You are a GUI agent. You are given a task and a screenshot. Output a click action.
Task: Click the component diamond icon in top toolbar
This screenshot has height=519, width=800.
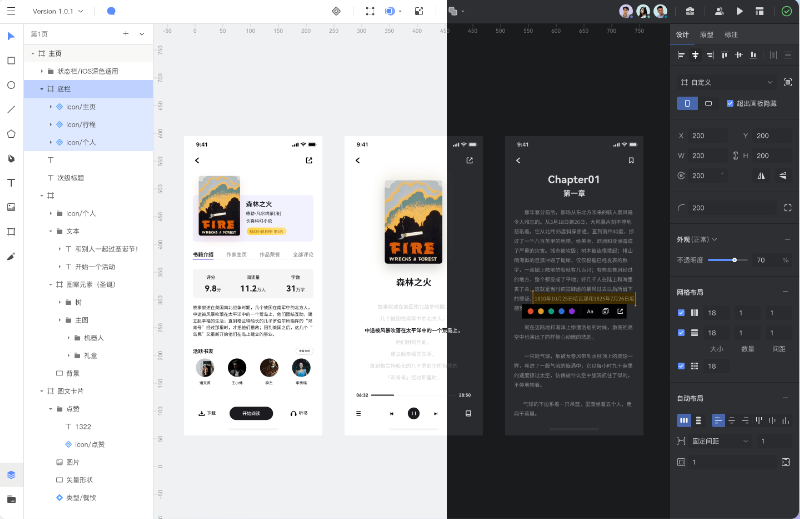pos(336,11)
